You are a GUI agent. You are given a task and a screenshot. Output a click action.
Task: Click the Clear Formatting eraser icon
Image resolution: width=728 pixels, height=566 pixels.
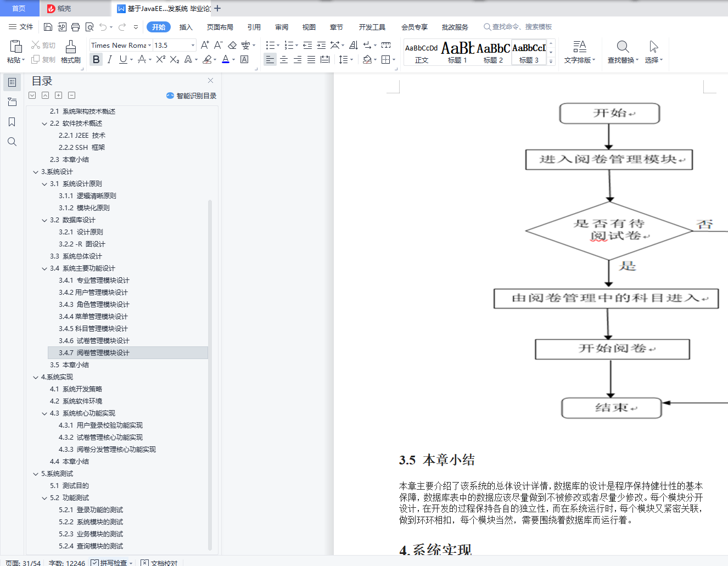point(232,45)
